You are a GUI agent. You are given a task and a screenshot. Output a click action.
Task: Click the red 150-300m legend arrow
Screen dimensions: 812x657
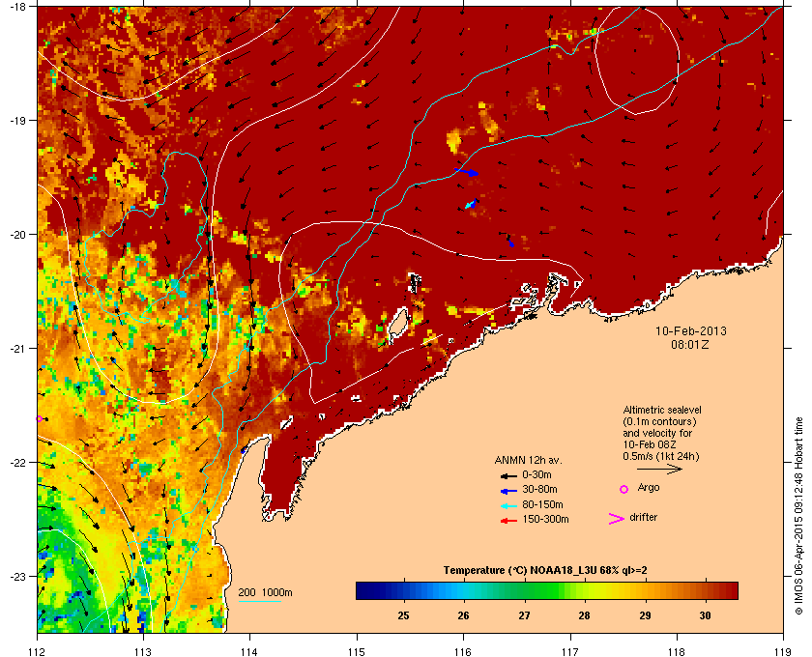click(508, 521)
